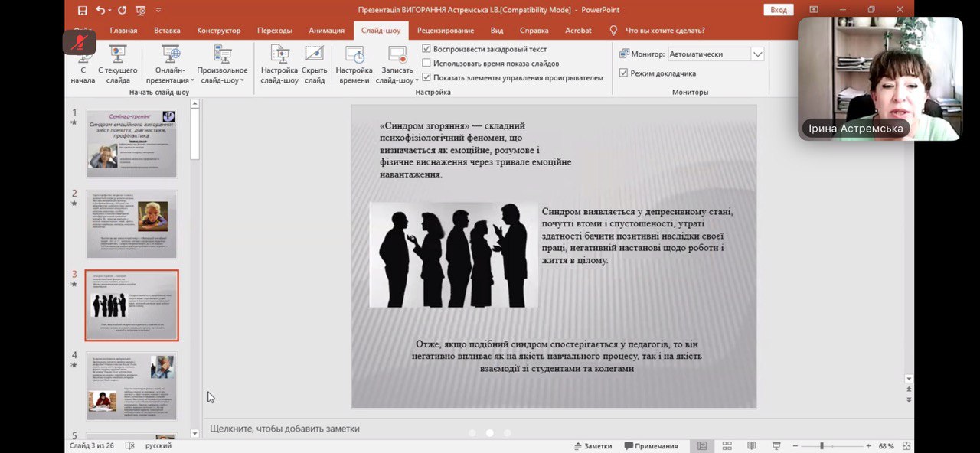Viewport: 980px width, 453px height.
Task: Expand Онлайн-презентация dropdown
Action: (170, 65)
